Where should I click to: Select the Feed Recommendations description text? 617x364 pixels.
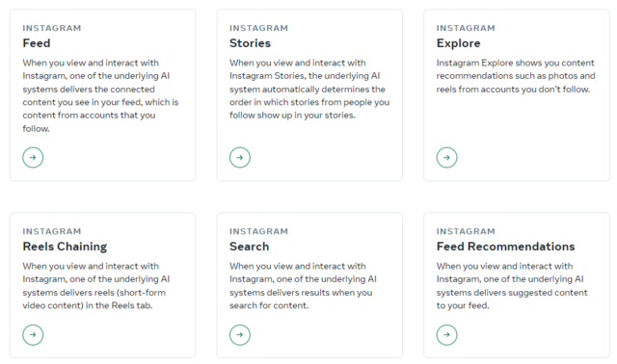pos(512,286)
